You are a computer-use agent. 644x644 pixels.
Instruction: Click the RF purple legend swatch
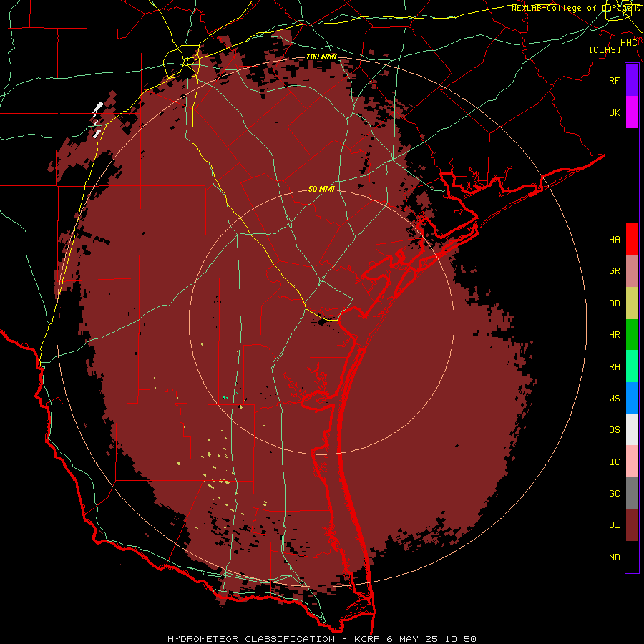[x=632, y=80]
